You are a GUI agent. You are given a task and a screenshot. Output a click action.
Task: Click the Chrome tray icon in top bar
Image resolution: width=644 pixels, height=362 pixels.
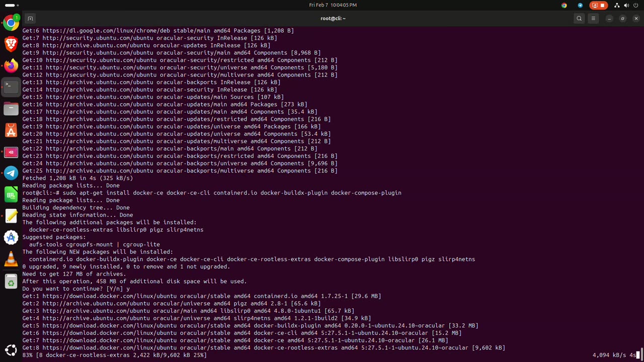564,5
